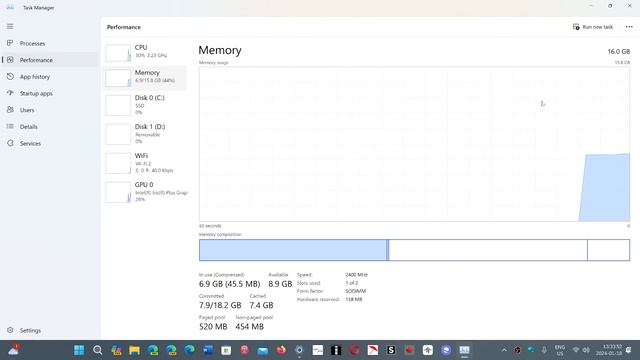Screen dimensions: 640x360
Task: Click the Paged pool value 520 MB
Action: coord(213,327)
